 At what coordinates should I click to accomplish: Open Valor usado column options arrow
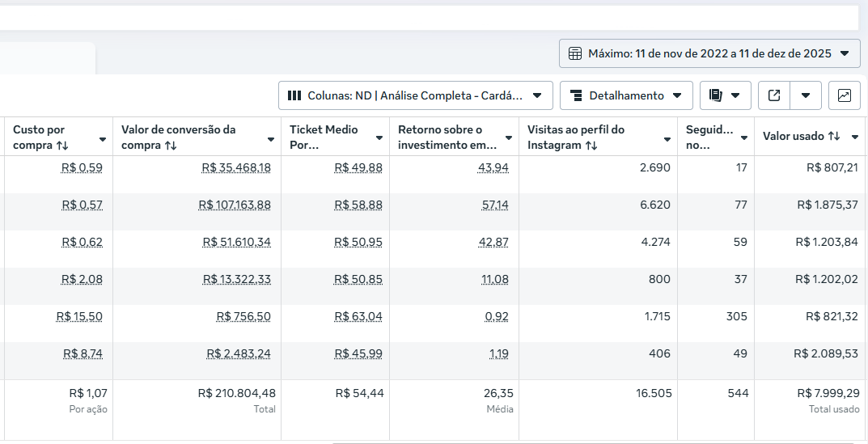pos(855,137)
